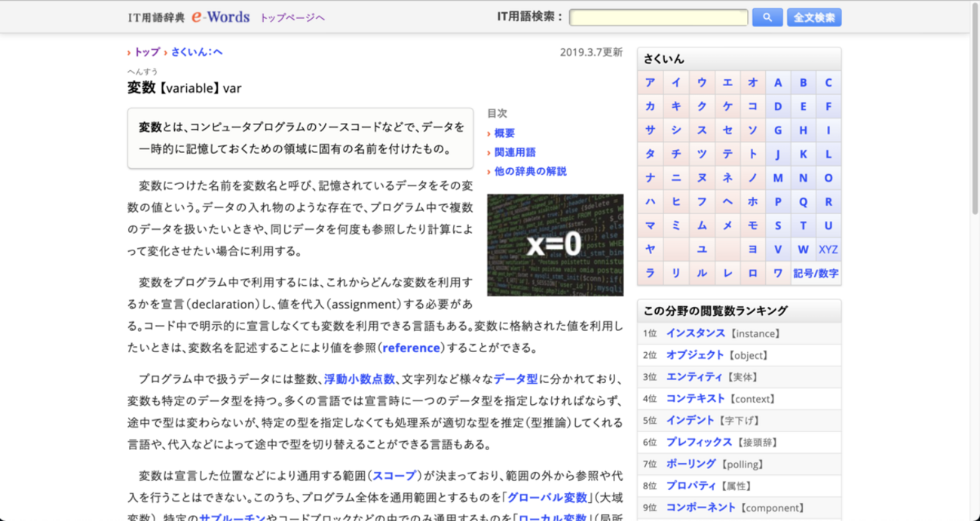Select index cell 記号/数字

click(816, 273)
